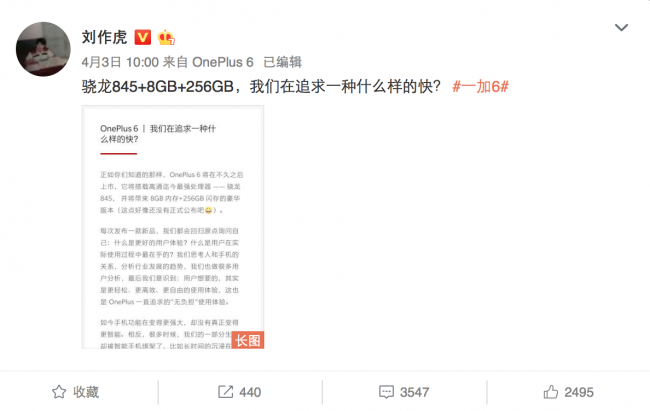Open the #一加6# hashtag topic
This screenshot has height=411, width=650.
[480, 87]
